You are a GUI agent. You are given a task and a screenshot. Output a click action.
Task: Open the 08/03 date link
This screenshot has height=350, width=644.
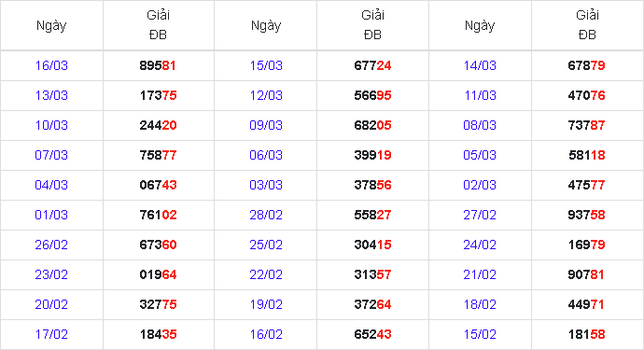click(x=480, y=125)
